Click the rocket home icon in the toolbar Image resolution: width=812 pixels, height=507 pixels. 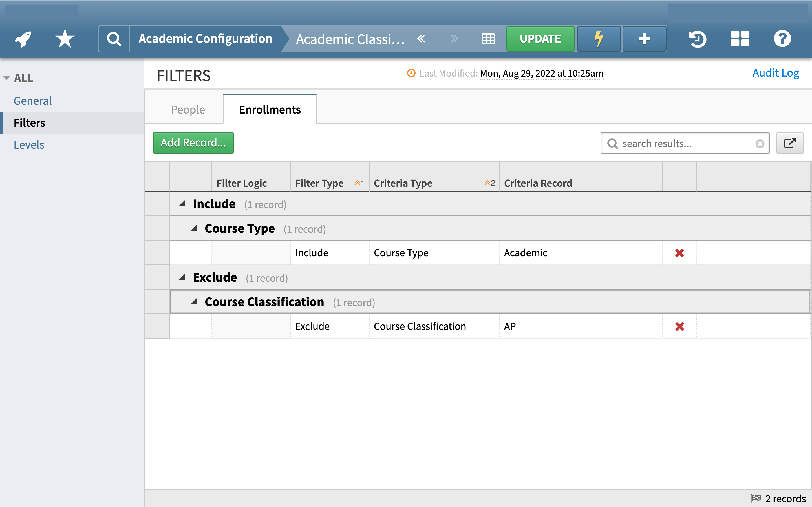point(22,38)
